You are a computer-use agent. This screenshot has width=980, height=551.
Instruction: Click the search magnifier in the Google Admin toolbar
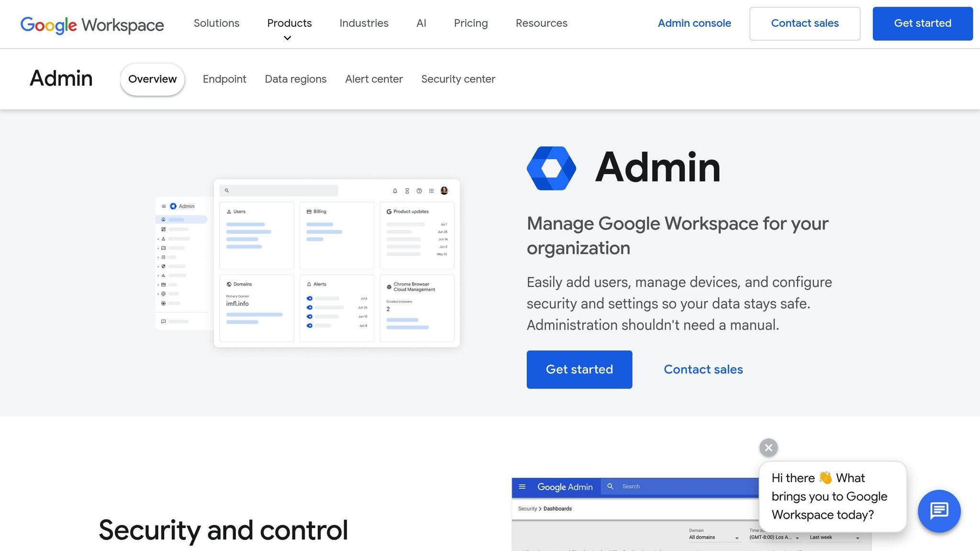coord(611,486)
